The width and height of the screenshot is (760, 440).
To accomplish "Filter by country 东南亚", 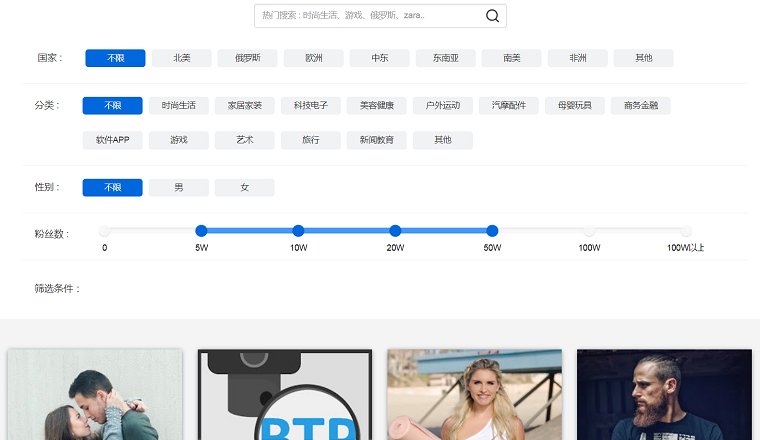I will click(x=446, y=58).
